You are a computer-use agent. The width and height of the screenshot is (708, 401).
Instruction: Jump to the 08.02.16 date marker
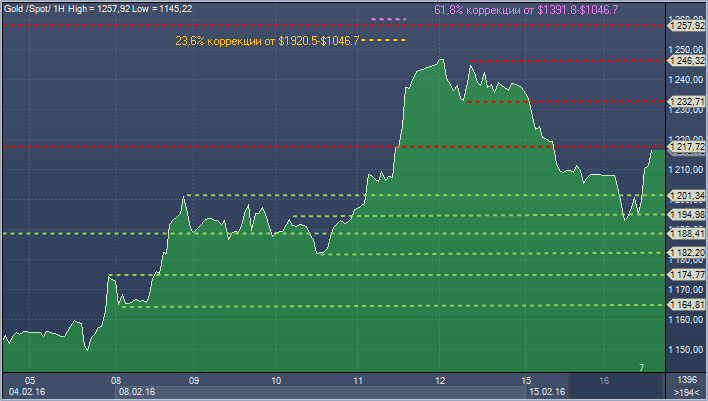(x=135, y=394)
